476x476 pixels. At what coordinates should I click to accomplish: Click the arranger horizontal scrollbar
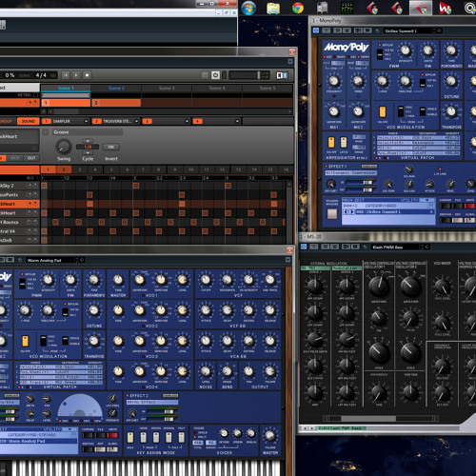click(x=169, y=111)
